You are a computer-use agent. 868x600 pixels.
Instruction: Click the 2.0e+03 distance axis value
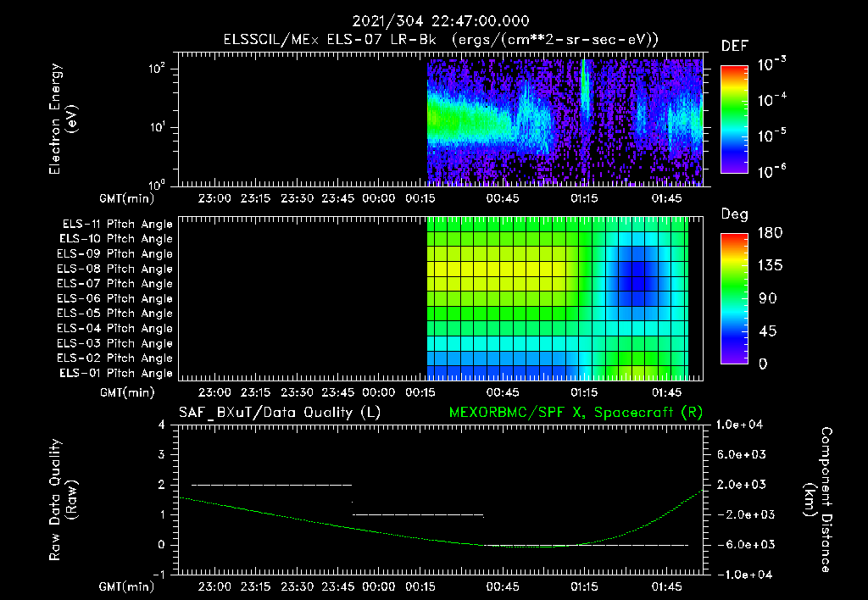(742, 485)
